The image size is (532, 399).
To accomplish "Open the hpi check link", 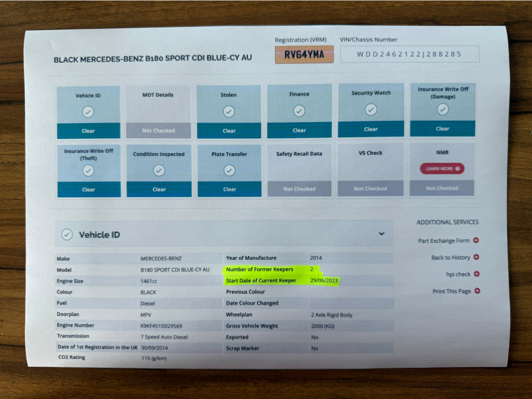I will click(x=458, y=274).
